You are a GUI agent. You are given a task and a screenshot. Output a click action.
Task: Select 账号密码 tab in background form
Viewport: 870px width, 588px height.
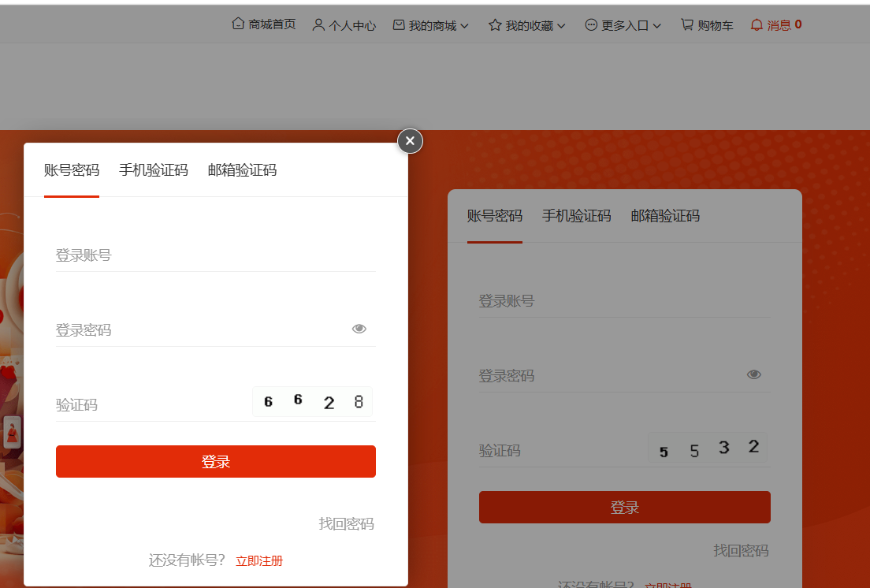(x=494, y=215)
